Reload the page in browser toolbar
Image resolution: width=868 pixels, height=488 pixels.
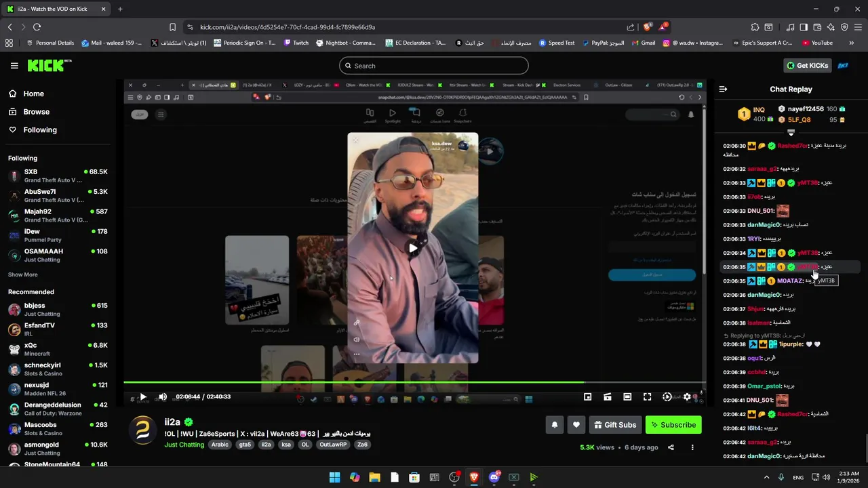pyautogui.click(x=37, y=27)
